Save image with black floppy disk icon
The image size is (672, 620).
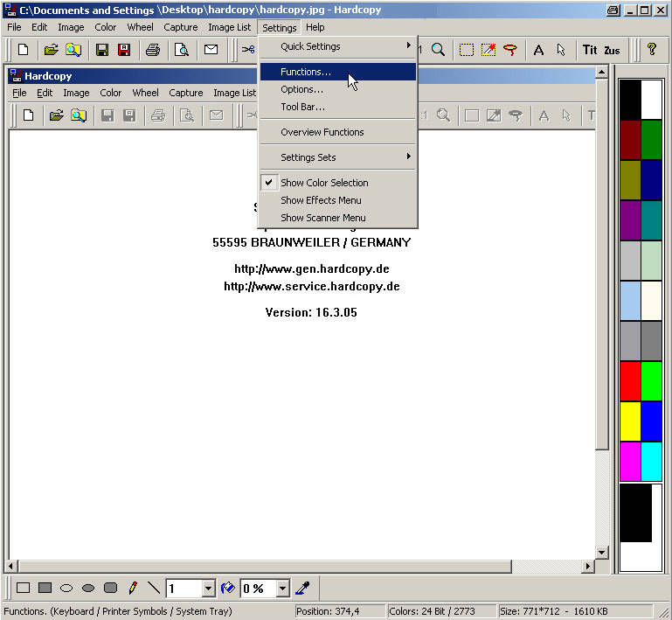click(102, 50)
